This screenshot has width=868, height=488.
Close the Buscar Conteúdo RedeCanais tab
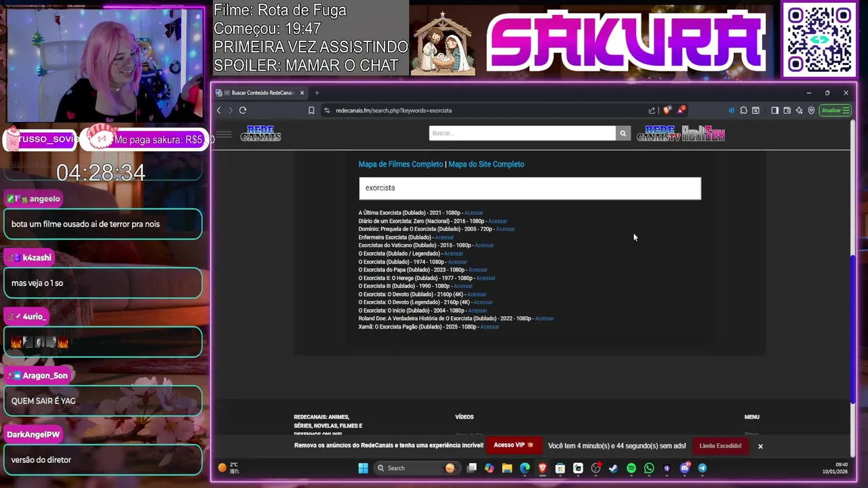click(302, 93)
